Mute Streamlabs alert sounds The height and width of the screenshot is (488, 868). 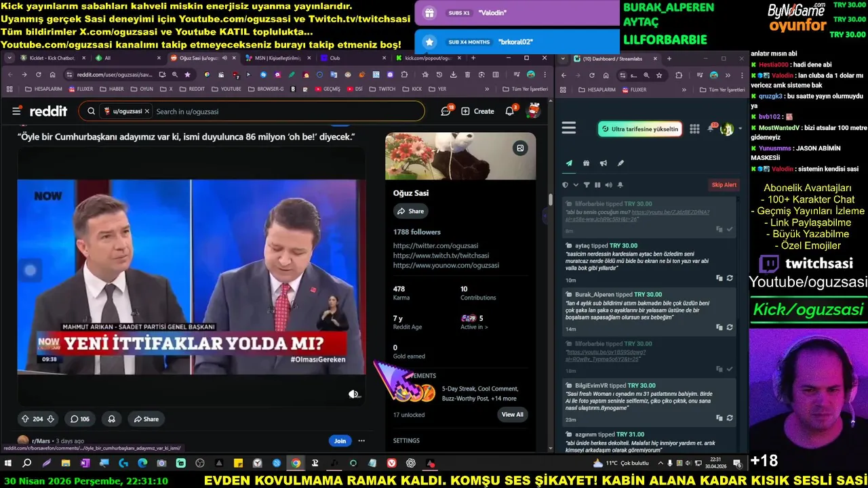pyautogui.click(x=608, y=185)
